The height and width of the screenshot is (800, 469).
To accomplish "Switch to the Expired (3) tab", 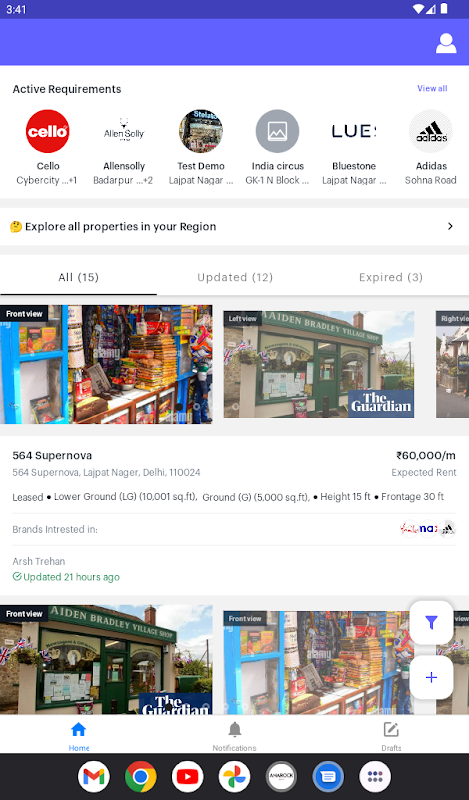I will [391, 277].
